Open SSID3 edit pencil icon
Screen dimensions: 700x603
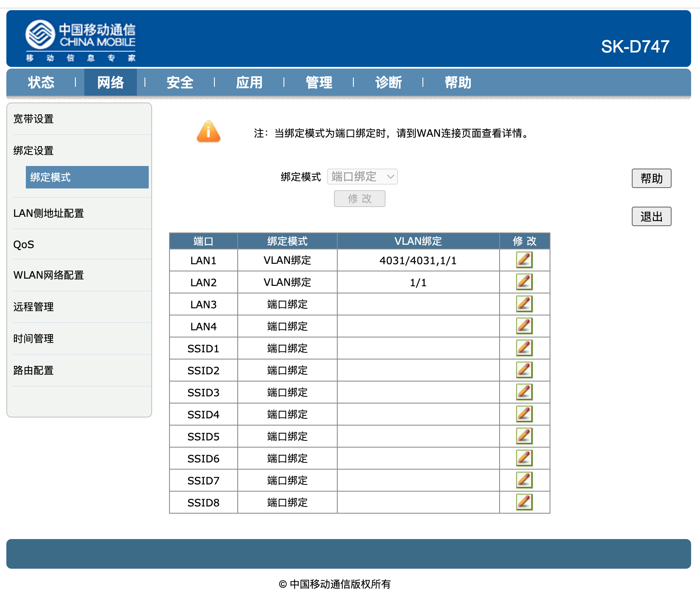click(524, 392)
